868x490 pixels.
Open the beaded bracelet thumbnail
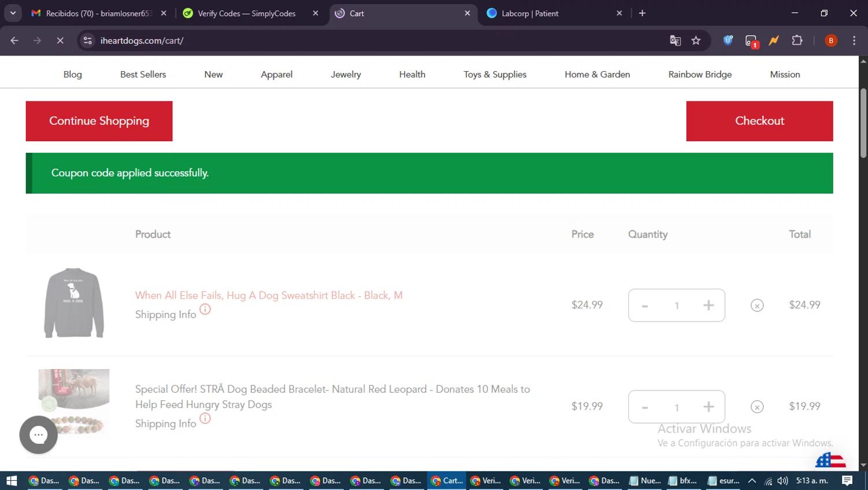click(74, 402)
